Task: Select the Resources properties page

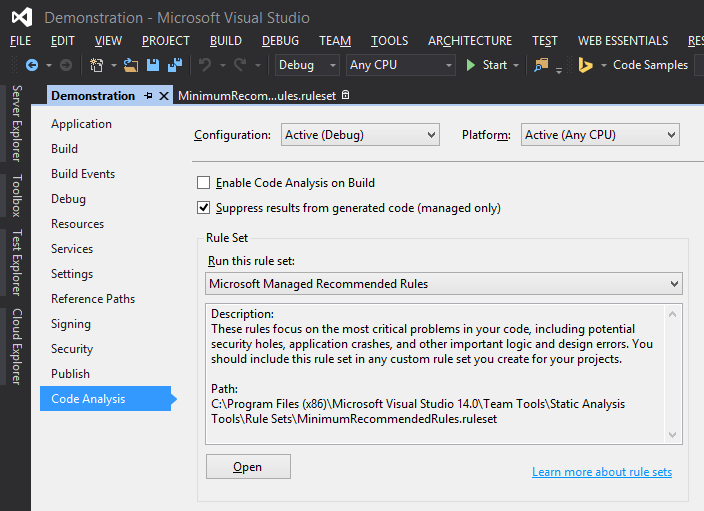Action: click(x=77, y=224)
